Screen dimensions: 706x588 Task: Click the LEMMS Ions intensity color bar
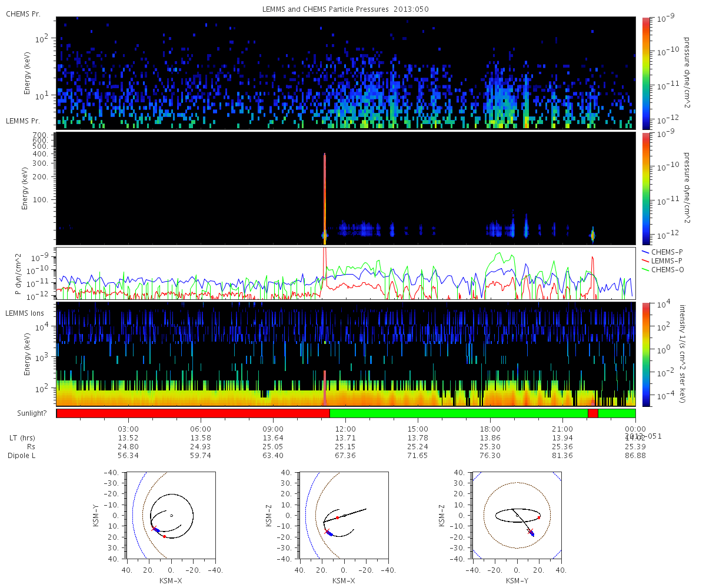pyautogui.click(x=646, y=354)
